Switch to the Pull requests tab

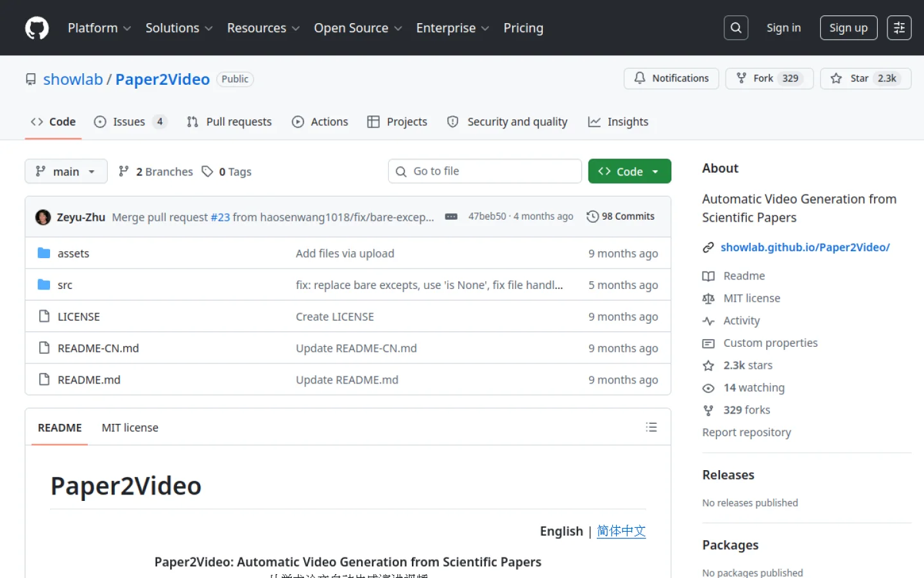click(x=229, y=122)
